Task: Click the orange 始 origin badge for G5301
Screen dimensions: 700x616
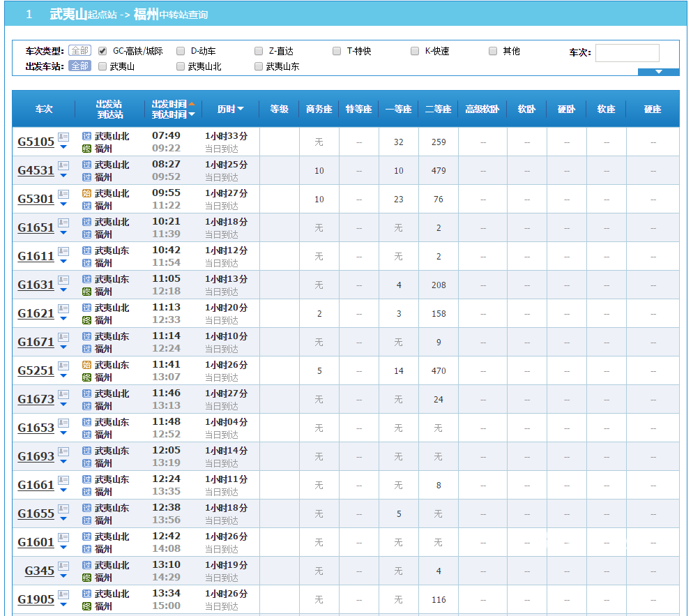Action: point(87,193)
